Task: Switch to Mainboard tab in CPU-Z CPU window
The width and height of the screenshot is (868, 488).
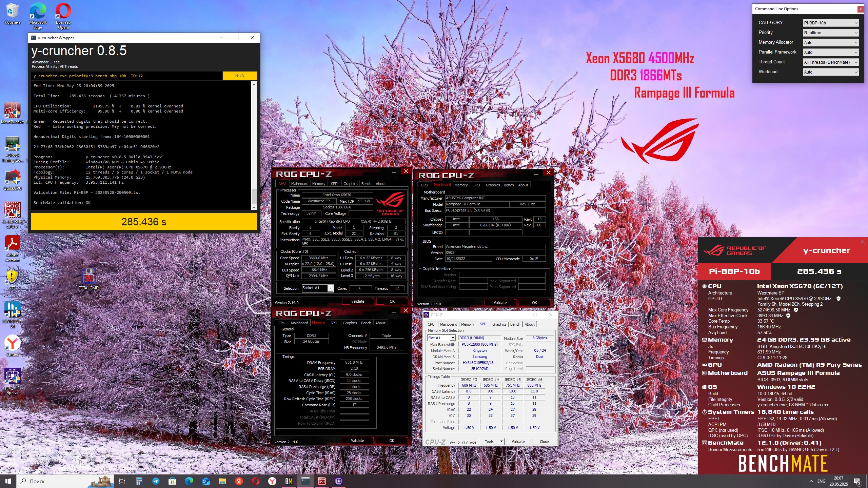Action: pyautogui.click(x=300, y=184)
